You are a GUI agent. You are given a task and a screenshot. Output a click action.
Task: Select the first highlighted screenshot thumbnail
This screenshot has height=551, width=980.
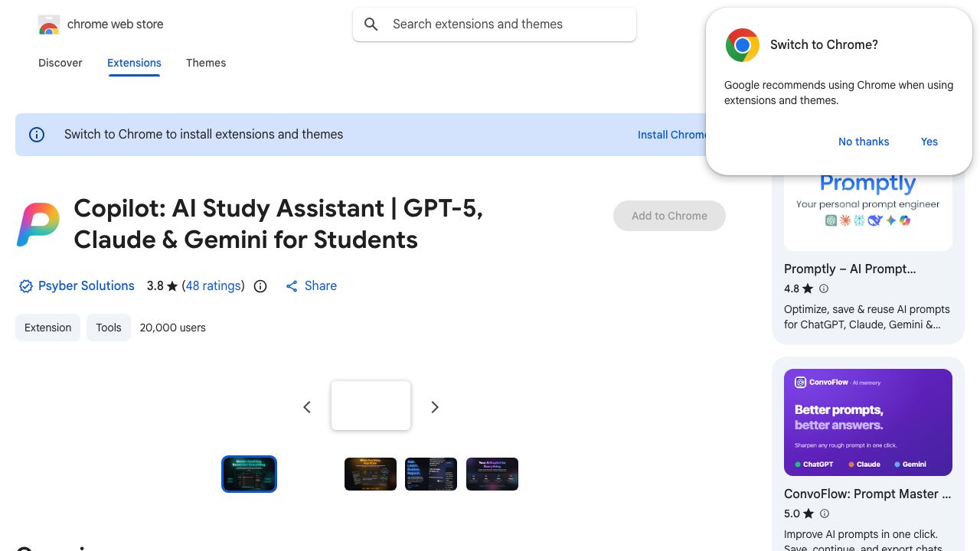[249, 474]
